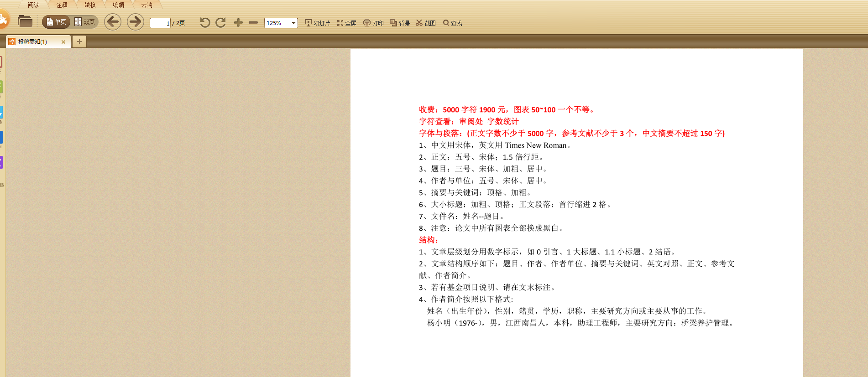Go to the previous page arrow
This screenshot has width=868, height=377.
pos(113,22)
